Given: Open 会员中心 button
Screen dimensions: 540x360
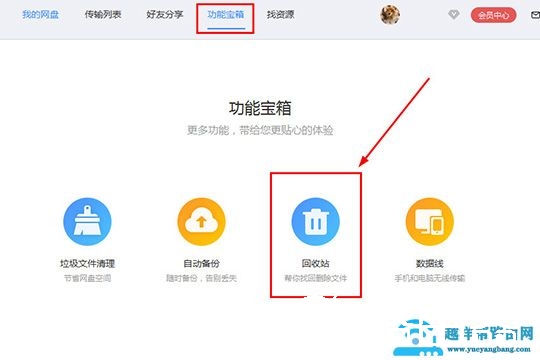Looking at the screenshot, I should tap(494, 15).
